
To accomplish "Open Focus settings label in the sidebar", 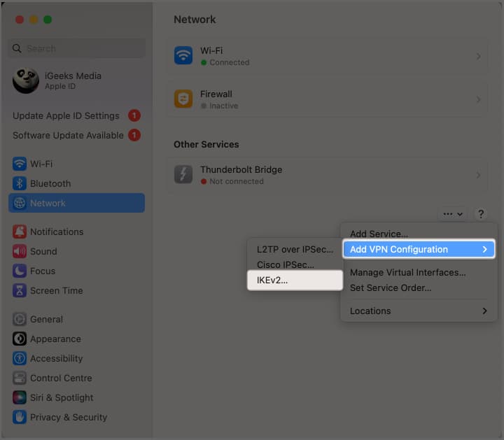I will (43, 271).
